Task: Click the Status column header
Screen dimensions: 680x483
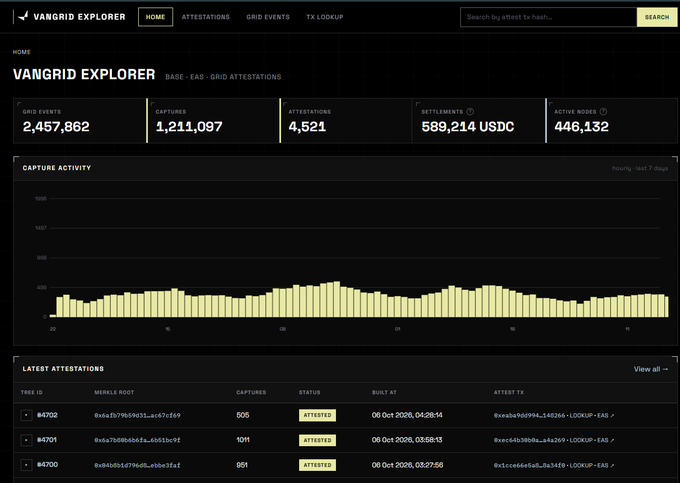Action: 309,392
